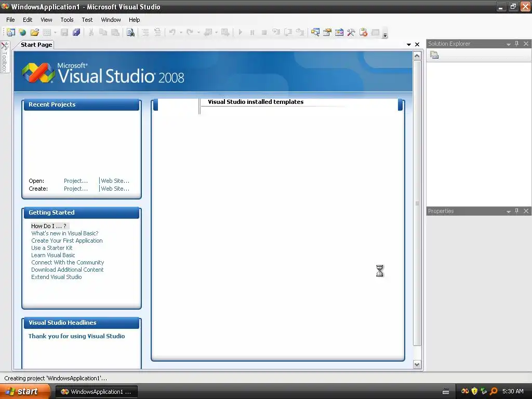The height and width of the screenshot is (399, 532).
Task: Click the Solution Explorer panel's properties icon
Action: (x=434, y=55)
